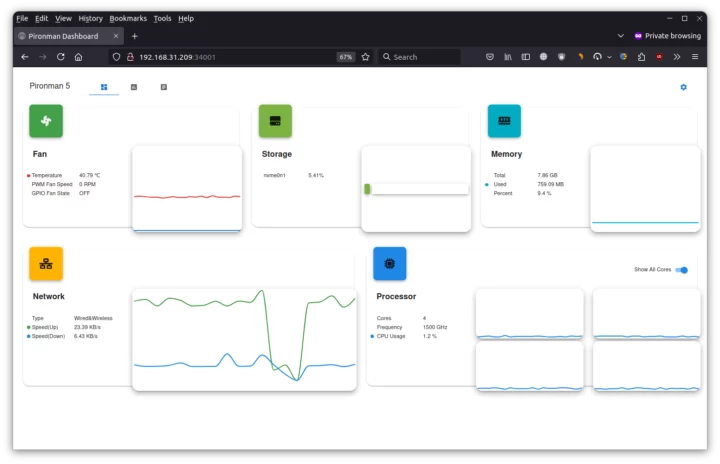Expand the list all tabs chevron

pos(620,36)
